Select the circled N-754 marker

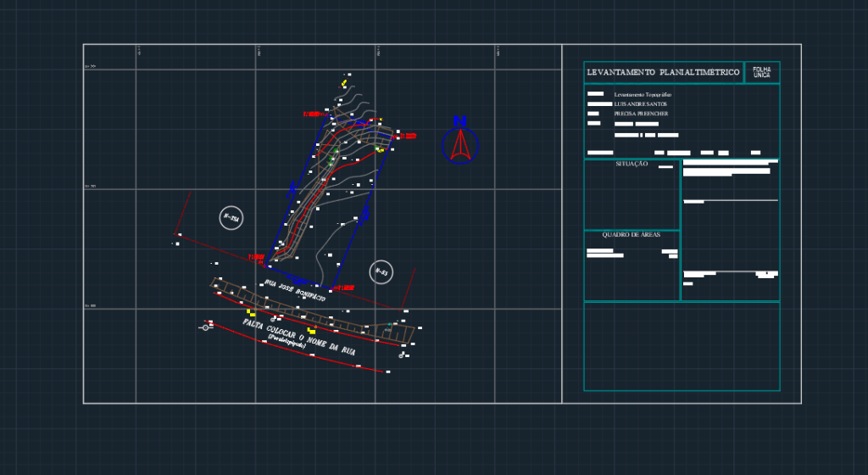coord(231,218)
